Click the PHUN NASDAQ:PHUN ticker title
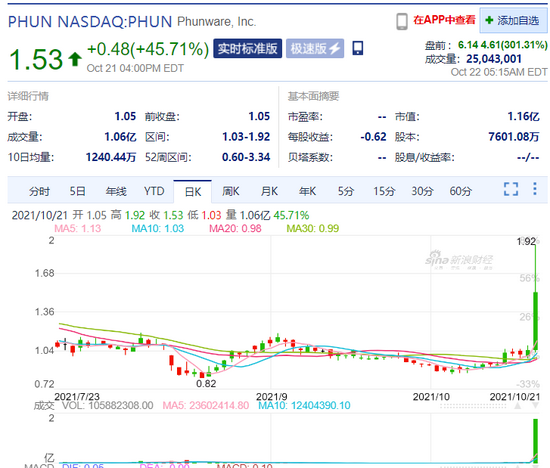The width and height of the screenshot is (550, 468). coord(90,22)
